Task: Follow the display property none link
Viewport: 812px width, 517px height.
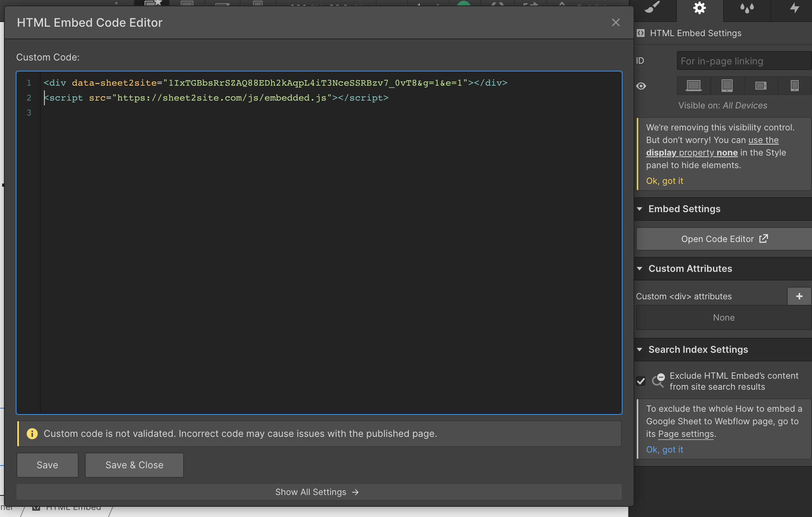Action: pos(692,152)
